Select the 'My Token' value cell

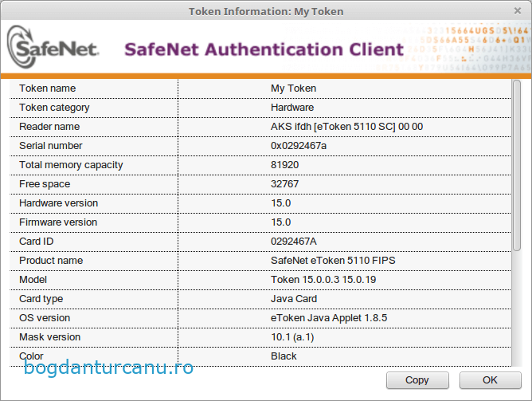[293, 88]
